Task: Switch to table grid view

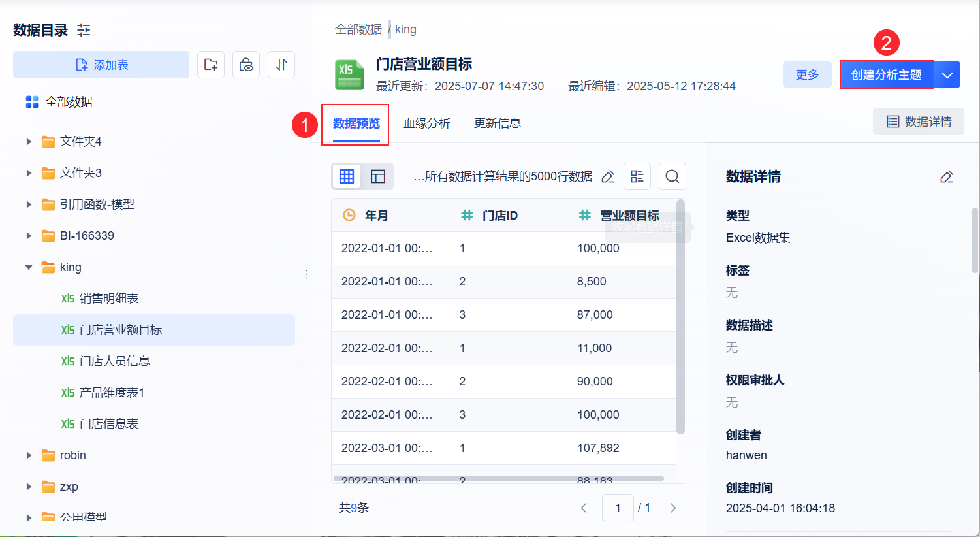Action: click(347, 176)
